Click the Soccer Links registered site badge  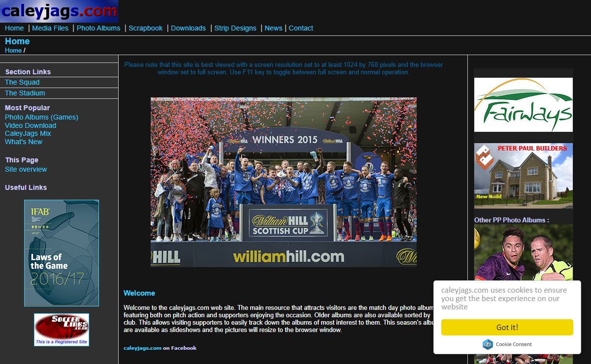(x=62, y=330)
